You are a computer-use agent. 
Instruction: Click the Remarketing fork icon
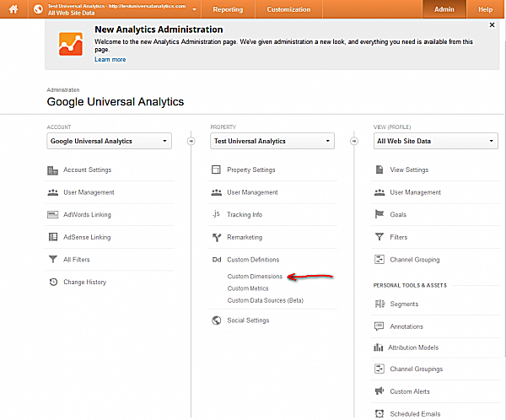point(217,237)
